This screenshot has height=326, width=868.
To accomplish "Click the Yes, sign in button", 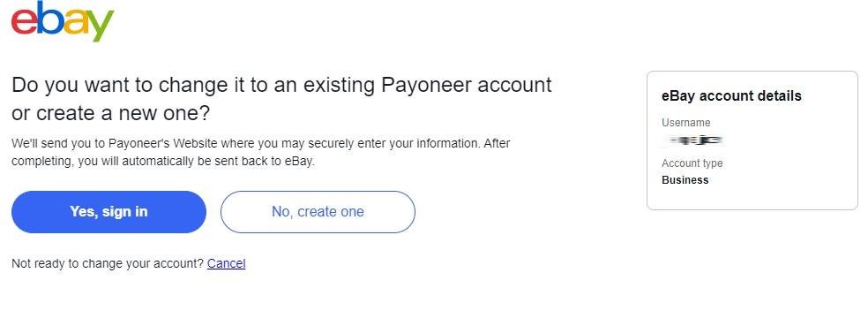I will [x=108, y=212].
